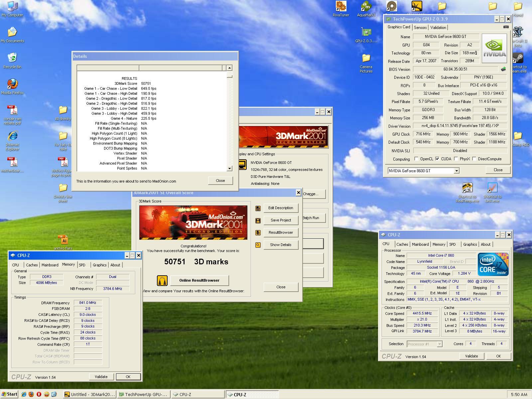Click the Intel Core i7 logo in CPU-Z

pos(493,264)
